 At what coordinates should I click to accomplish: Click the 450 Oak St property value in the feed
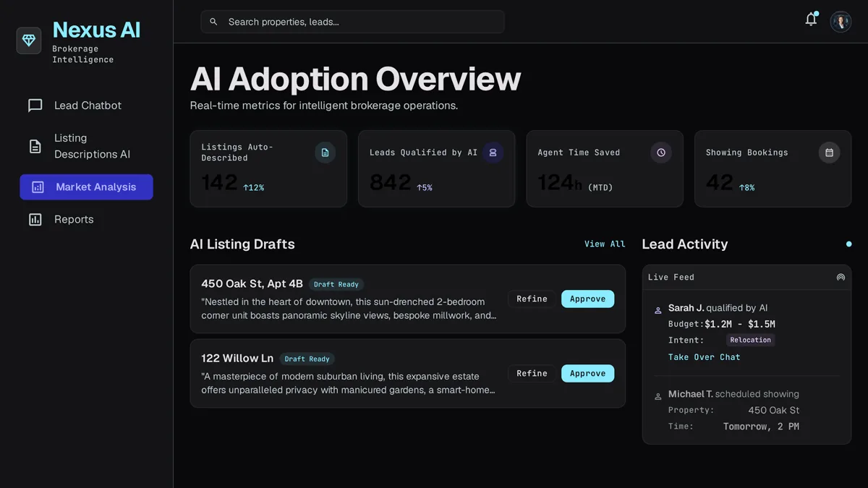pos(773,411)
